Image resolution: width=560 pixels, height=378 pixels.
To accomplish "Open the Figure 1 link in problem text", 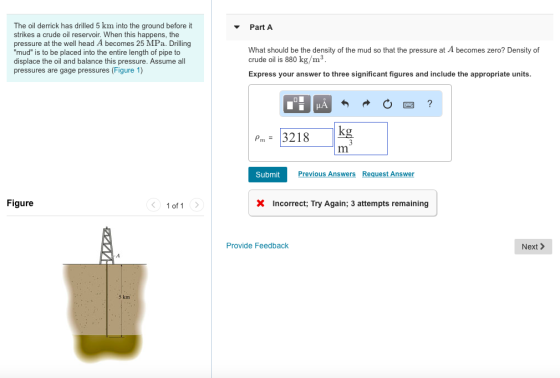I will pos(127,70).
